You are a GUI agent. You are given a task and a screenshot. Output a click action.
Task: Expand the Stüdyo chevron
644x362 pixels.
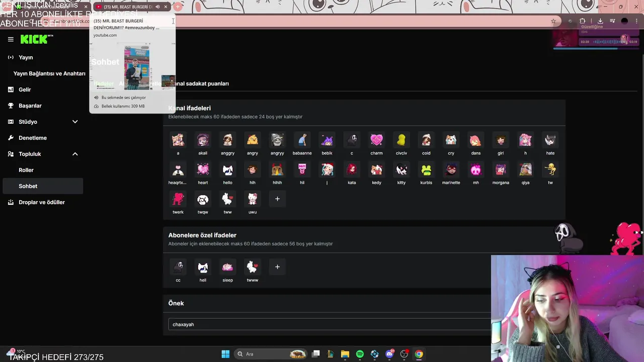tap(75, 122)
